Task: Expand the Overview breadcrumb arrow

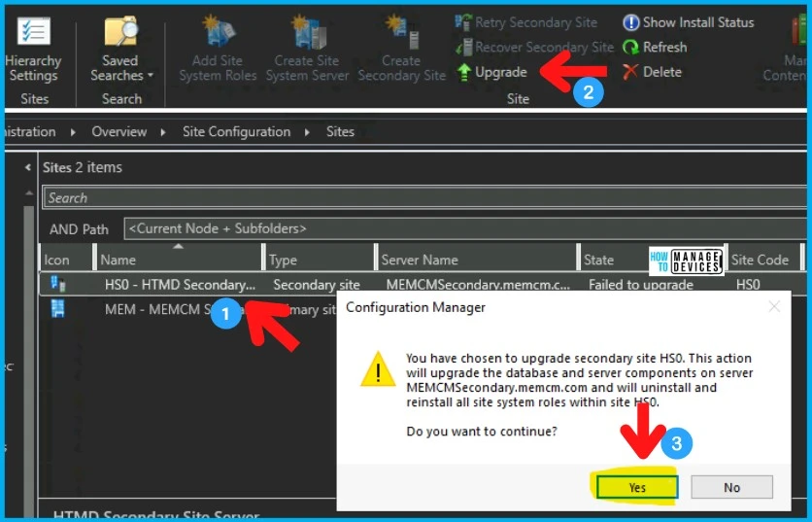Action: (163, 132)
